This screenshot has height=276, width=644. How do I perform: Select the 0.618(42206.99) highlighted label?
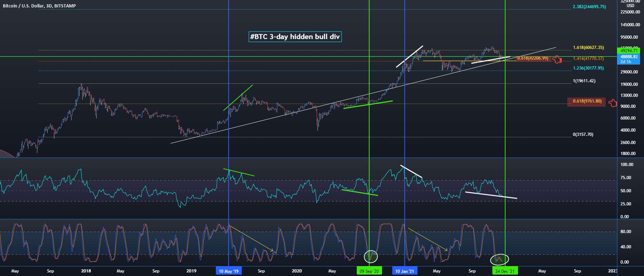coord(533,58)
